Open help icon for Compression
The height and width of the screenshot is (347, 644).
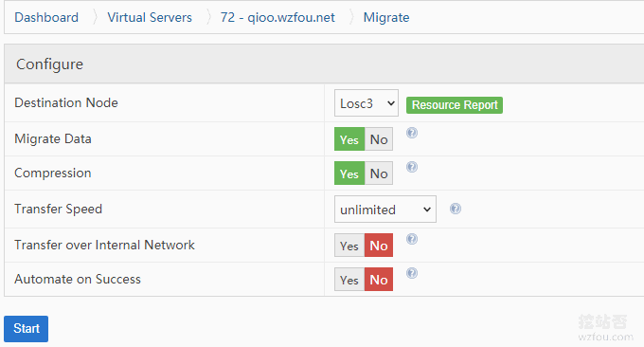pos(412,167)
